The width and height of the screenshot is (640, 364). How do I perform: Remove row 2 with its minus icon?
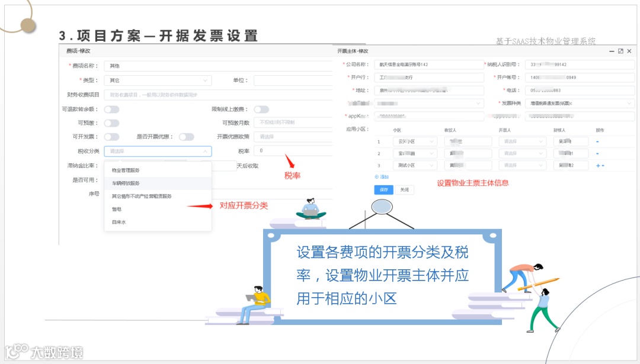click(597, 154)
